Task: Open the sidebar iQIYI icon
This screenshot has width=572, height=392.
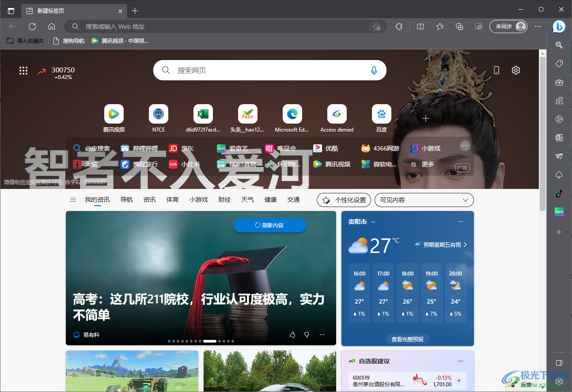Action: [x=559, y=212]
